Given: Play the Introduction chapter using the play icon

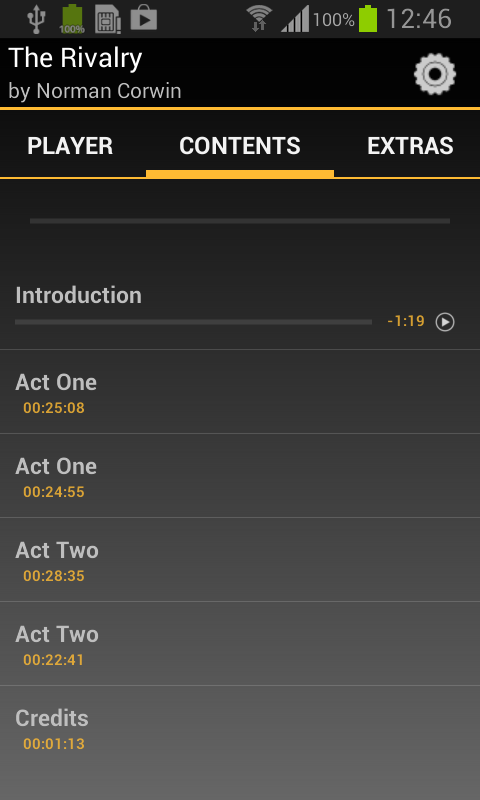Looking at the screenshot, I should tap(445, 322).
